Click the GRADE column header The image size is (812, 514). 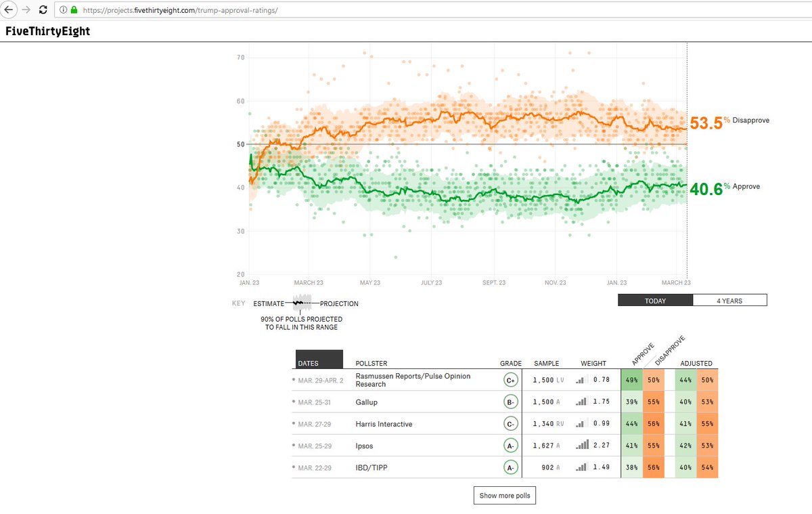tap(511, 364)
